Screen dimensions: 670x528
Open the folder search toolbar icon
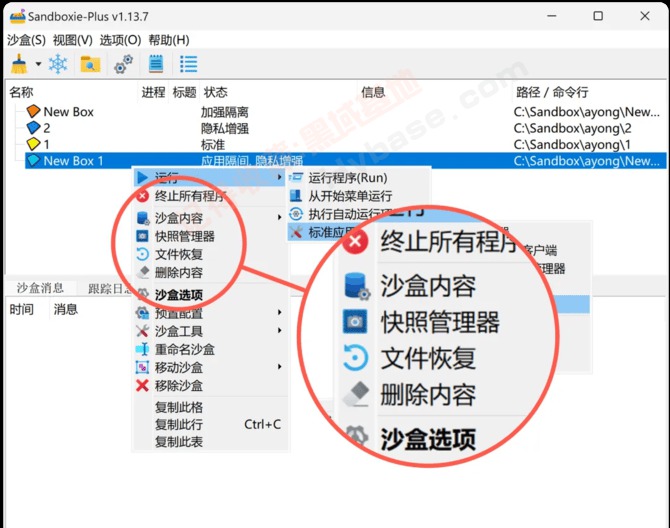click(x=90, y=64)
